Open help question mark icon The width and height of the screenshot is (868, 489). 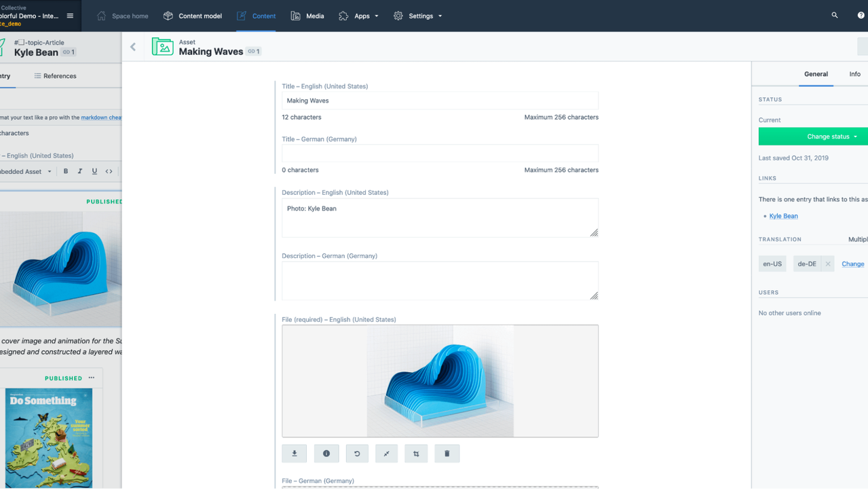coord(861,16)
